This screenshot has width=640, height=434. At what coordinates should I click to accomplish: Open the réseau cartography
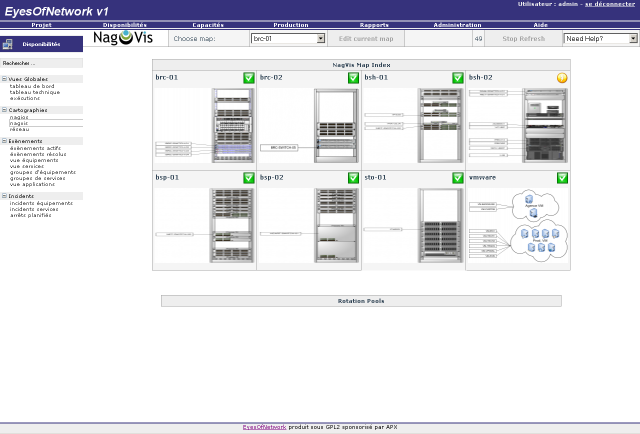[x=19, y=129]
